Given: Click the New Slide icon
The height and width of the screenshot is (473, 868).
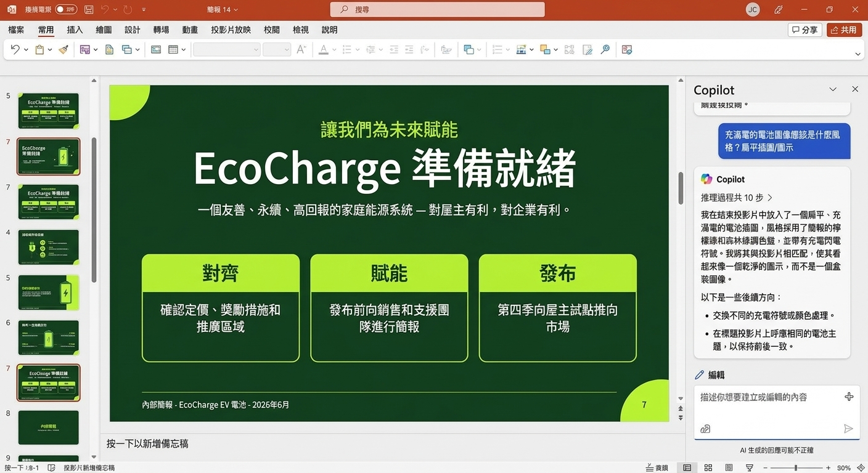Looking at the screenshot, I should (85, 50).
